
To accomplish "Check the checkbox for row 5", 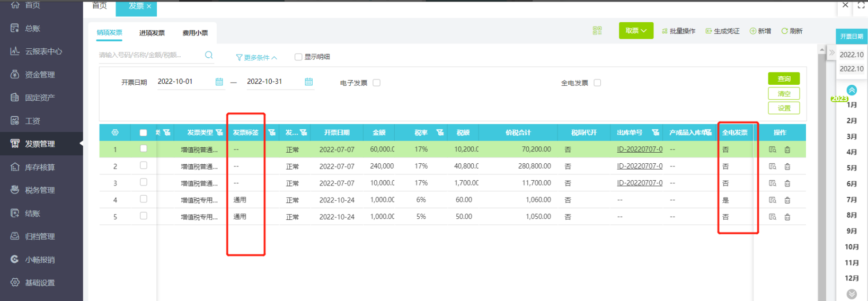I will pos(143,216).
